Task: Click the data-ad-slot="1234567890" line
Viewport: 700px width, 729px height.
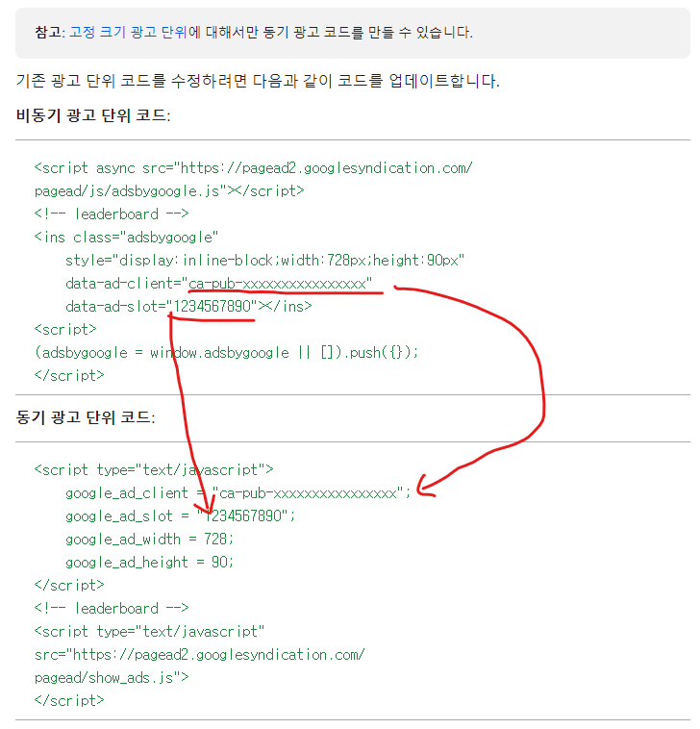Action: 188,307
